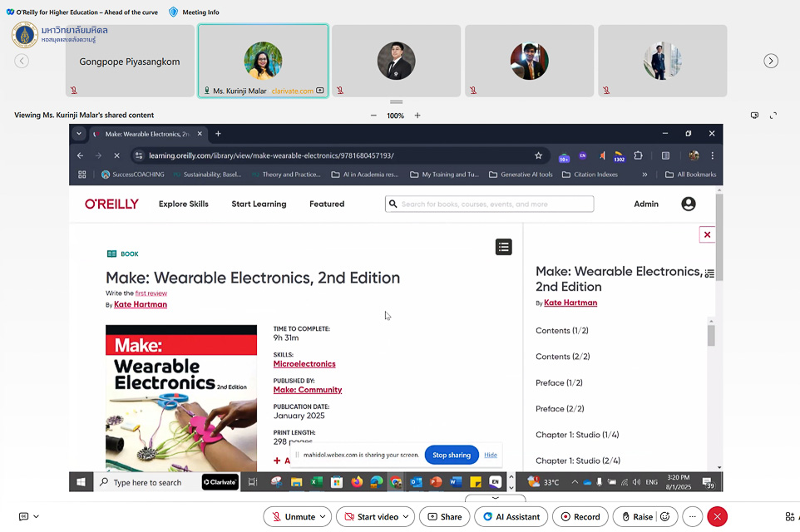
Task: Select Ms. Kurinji Malar's video tile
Action: (x=263, y=61)
